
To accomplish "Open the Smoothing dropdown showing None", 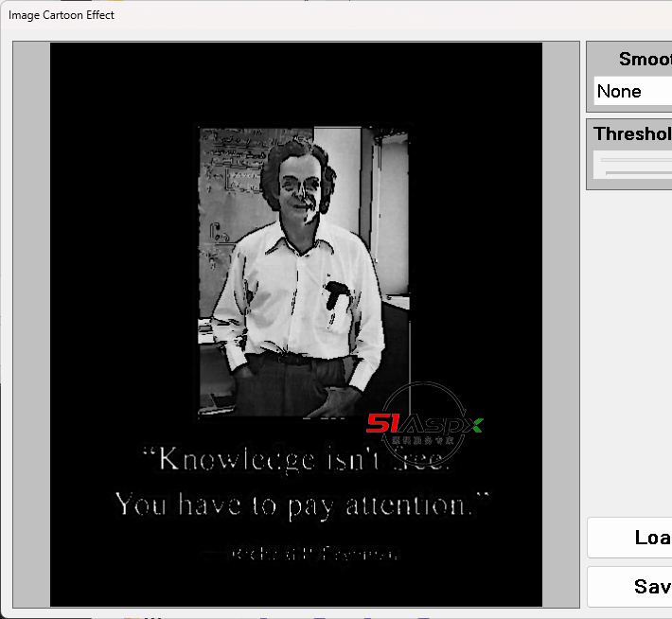I will [632, 92].
